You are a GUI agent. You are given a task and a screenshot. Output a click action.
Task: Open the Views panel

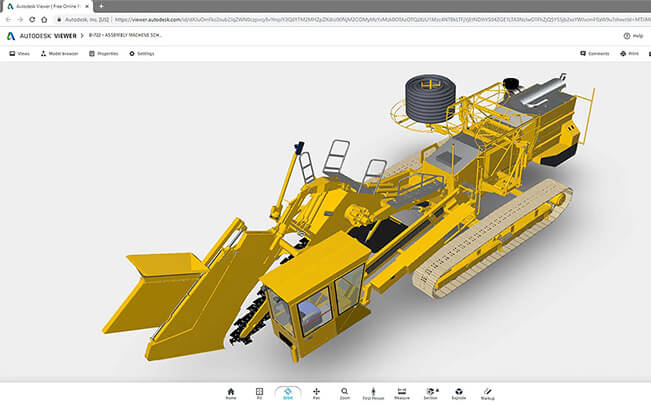[x=20, y=54]
